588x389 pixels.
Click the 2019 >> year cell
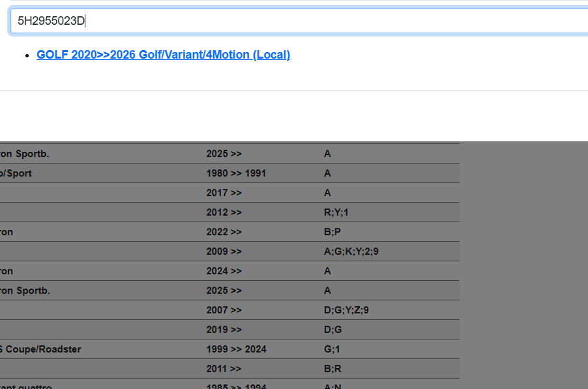coord(224,330)
